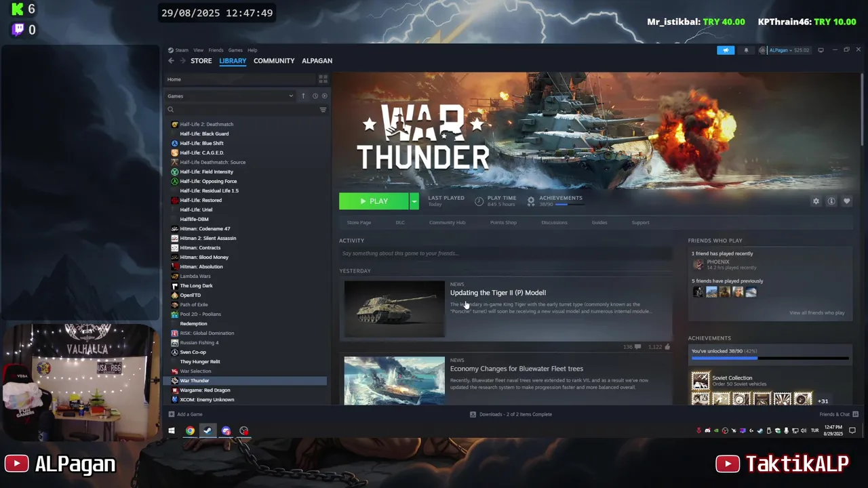This screenshot has height=488, width=868.
Task: Open the Soviet Collection achievement icon
Action: coord(701,380)
